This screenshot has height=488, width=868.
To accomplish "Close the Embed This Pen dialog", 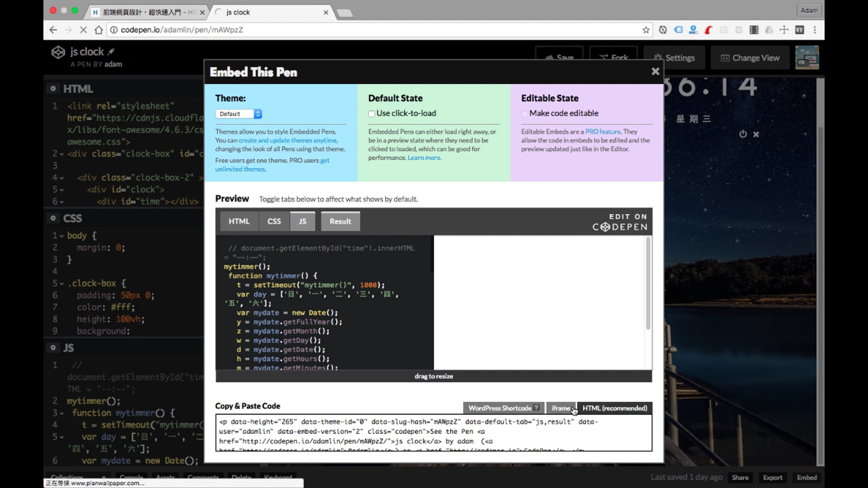I will point(655,71).
